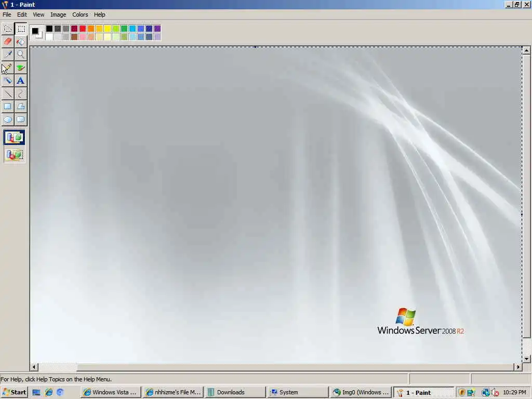This screenshot has width=532, height=399.
Task: Click the vertical scrollbar up arrow
Action: [526, 50]
